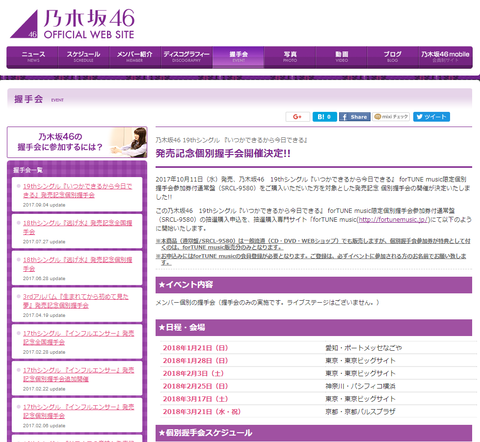
Task: Click the 2017.04.19 update date text
Action: point(44,315)
